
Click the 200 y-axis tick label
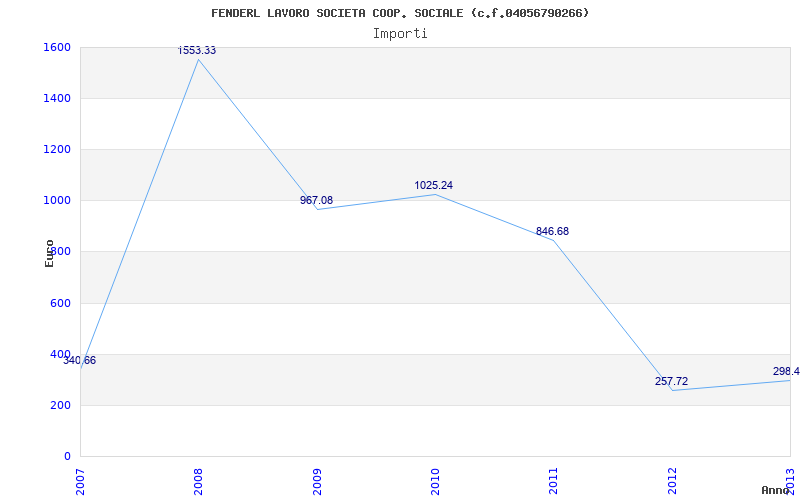[61, 406]
